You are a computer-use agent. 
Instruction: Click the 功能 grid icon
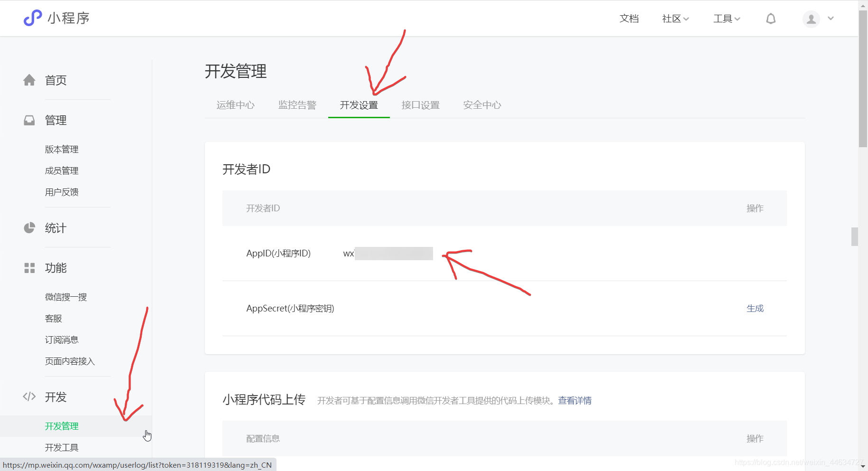pos(29,268)
